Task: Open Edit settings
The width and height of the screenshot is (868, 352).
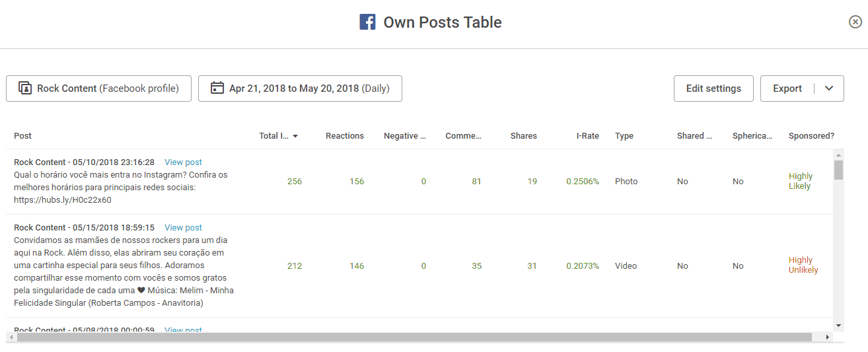Action: (713, 88)
